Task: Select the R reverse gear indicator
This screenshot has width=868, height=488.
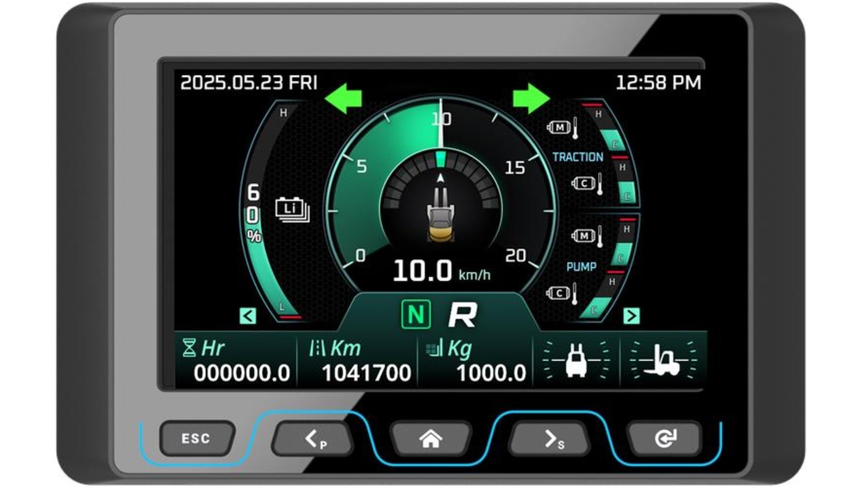Action: [x=462, y=314]
